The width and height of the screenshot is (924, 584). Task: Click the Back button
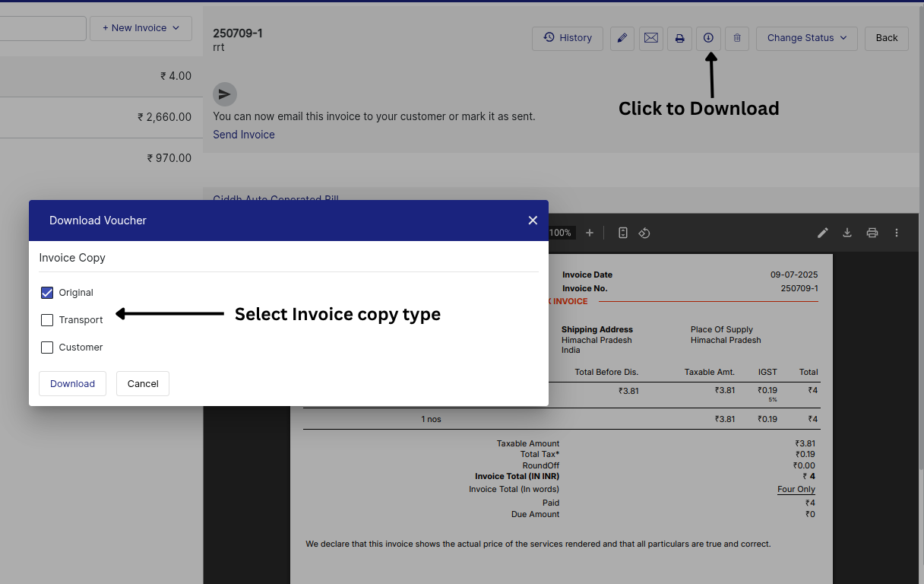pyautogui.click(x=887, y=38)
